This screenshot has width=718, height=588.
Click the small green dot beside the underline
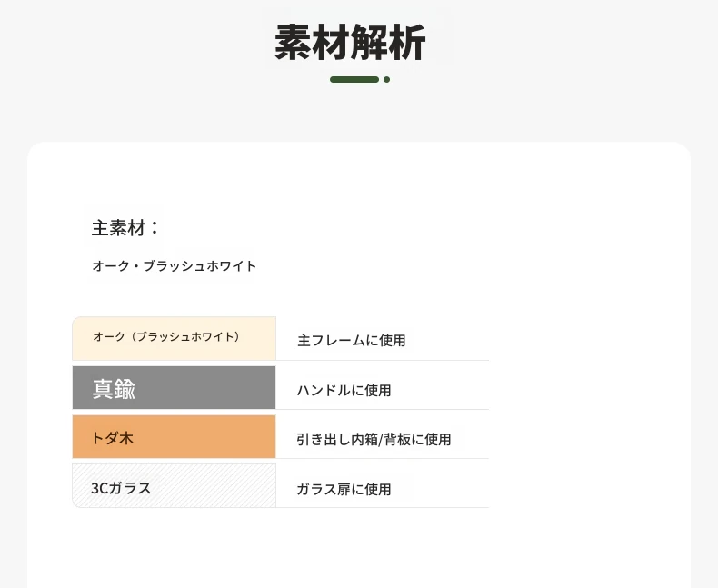(386, 80)
